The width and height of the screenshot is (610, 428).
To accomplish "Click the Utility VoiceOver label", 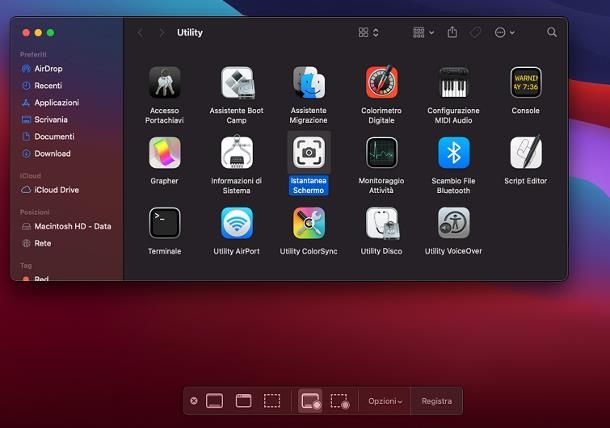I will (453, 251).
